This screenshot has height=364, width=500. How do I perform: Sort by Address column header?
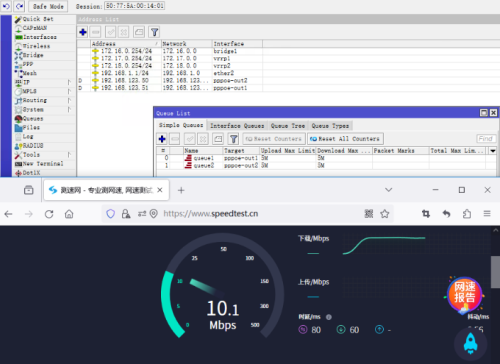[126, 44]
